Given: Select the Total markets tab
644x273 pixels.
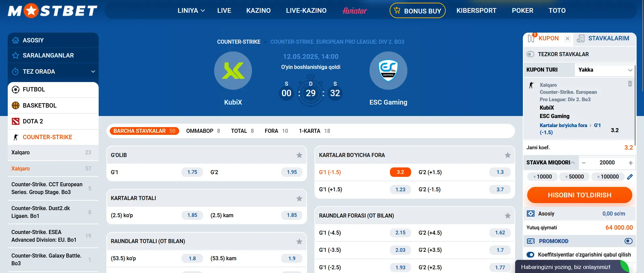Looking at the screenshot, I should pyautogui.click(x=242, y=131).
